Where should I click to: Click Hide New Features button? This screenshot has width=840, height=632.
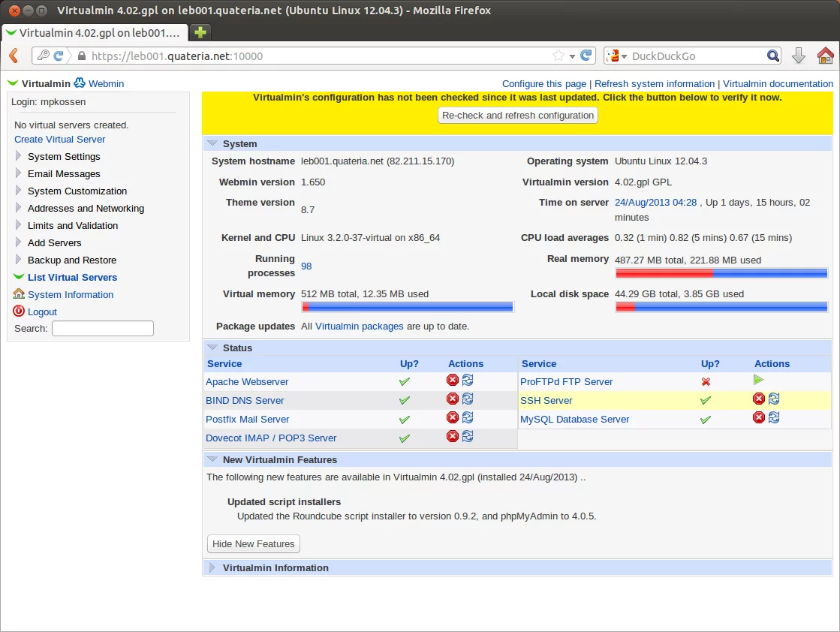(254, 543)
